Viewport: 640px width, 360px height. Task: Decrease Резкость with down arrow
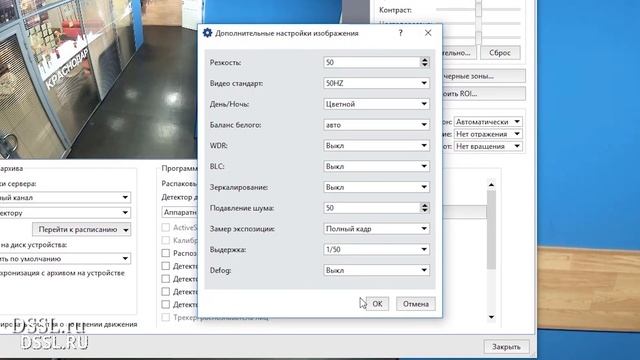(424, 64)
